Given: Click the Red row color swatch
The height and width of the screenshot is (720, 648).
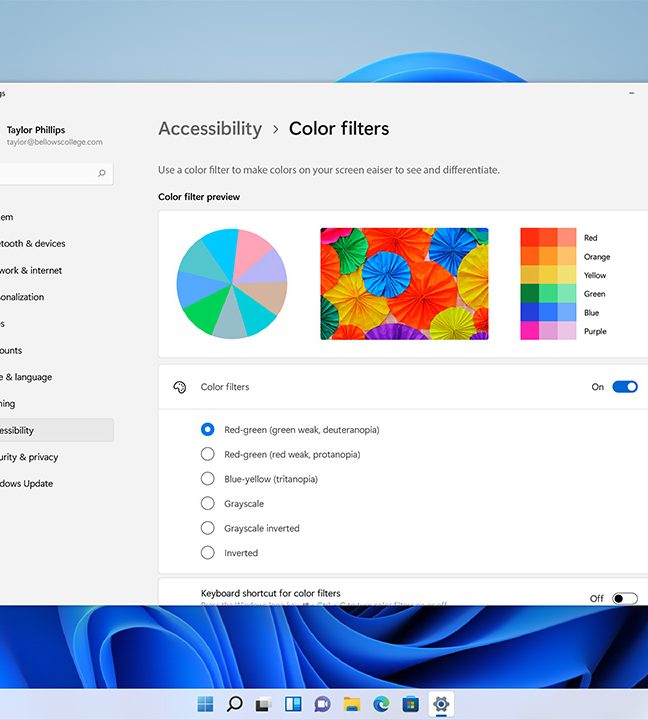Looking at the screenshot, I should pyautogui.click(x=548, y=237).
